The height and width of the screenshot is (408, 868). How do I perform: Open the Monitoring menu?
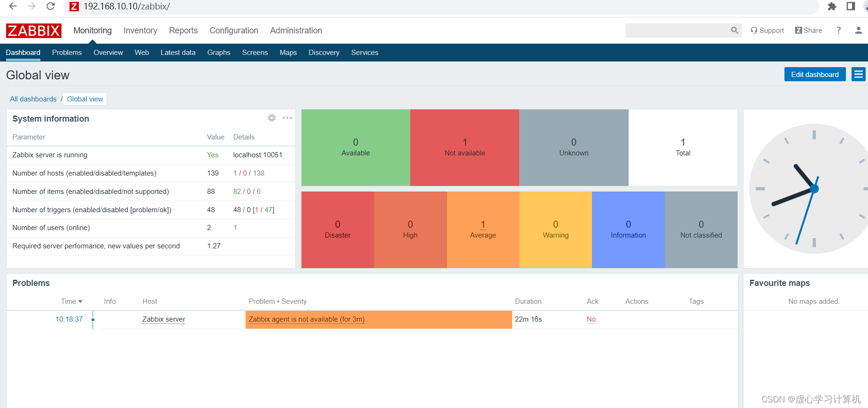(92, 31)
